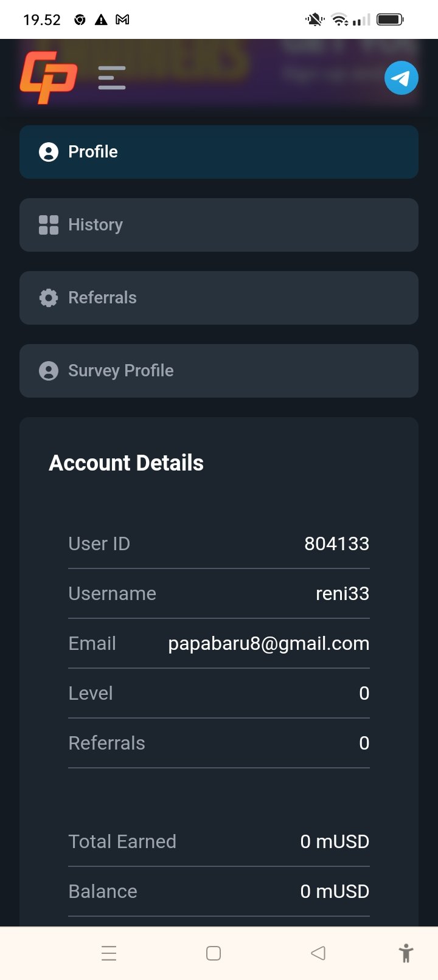This screenshot has height=980, width=438.
Task: Tap the Profile user icon
Action: coord(49,152)
